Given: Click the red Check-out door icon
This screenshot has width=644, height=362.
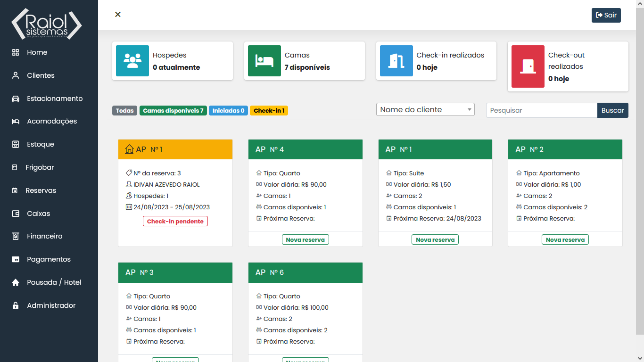Looking at the screenshot, I should (x=528, y=67).
